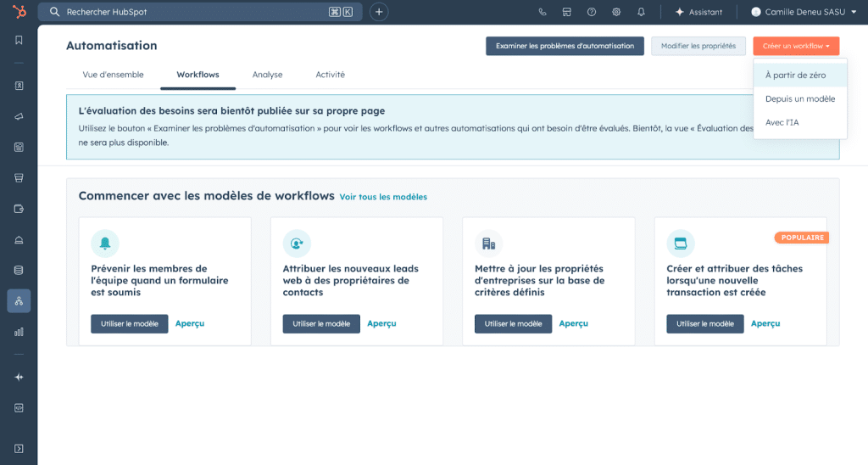The height and width of the screenshot is (465, 868).
Task: Open the Automation icon in sidebar
Action: (x=19, y=300)
